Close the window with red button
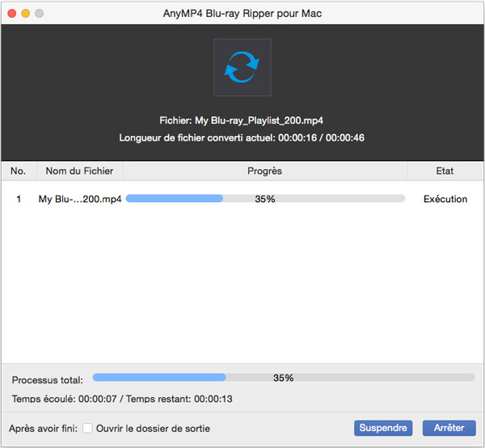Screen dimensions: 485x448 [12, 13]
